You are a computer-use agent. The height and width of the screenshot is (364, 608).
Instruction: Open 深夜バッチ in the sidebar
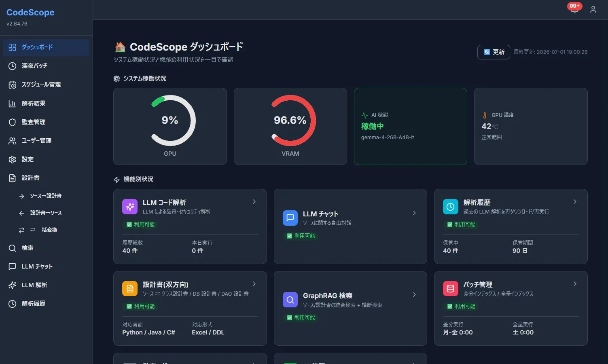pos(46,66)
